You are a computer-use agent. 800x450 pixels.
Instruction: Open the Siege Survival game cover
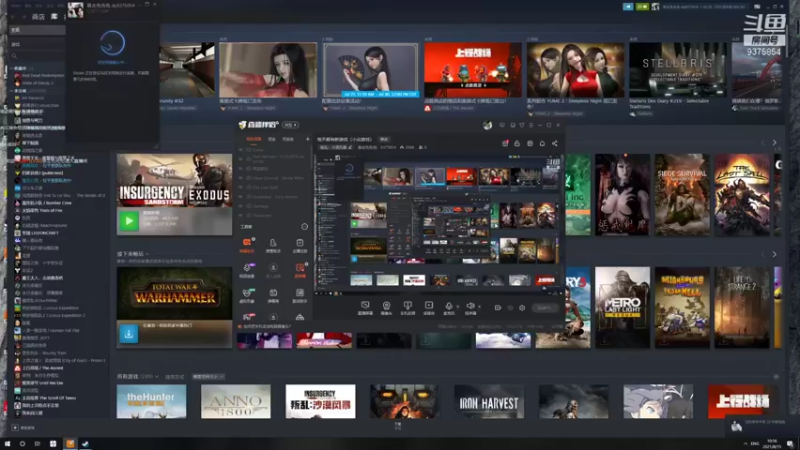pyautogui.click(x=682, y=195)
